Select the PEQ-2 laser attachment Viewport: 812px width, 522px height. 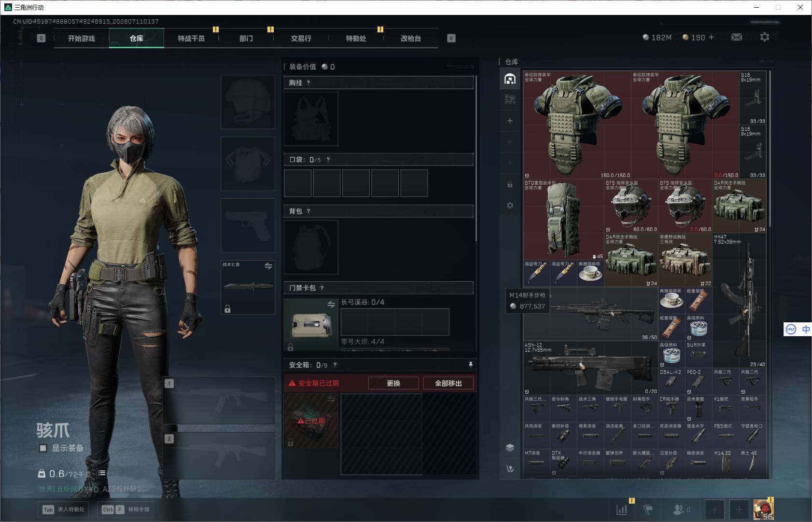(x=699, y=382)
